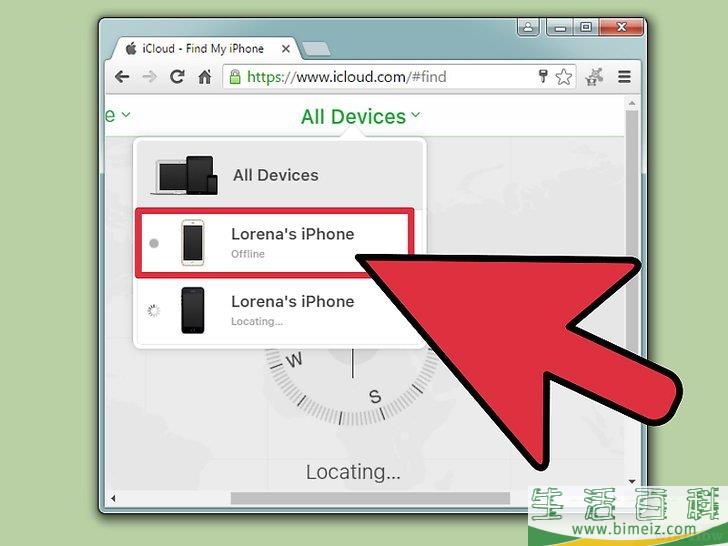Open the browser extension icon beside the star

[x=594, y=77]
